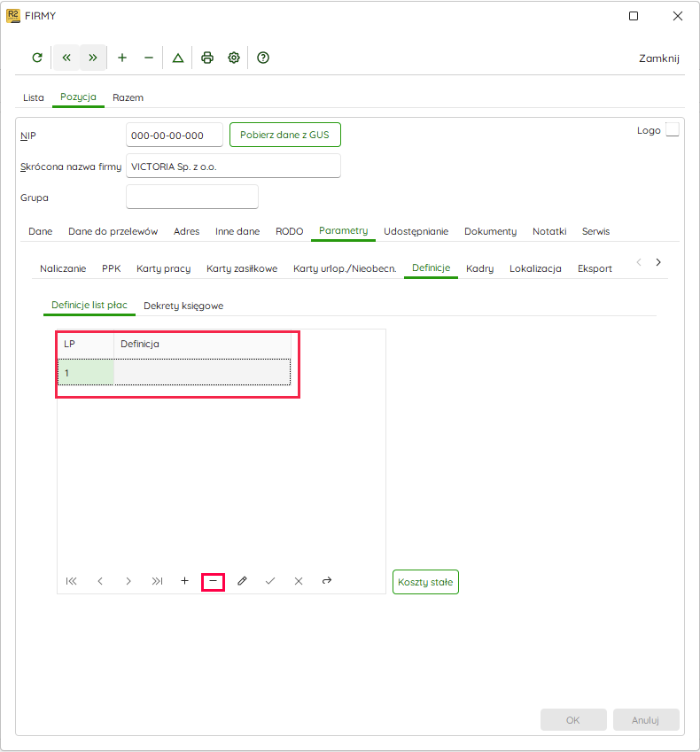Screen dimensions: 700x752
Task: Open settings with gear icon
Action: point(234,58)
